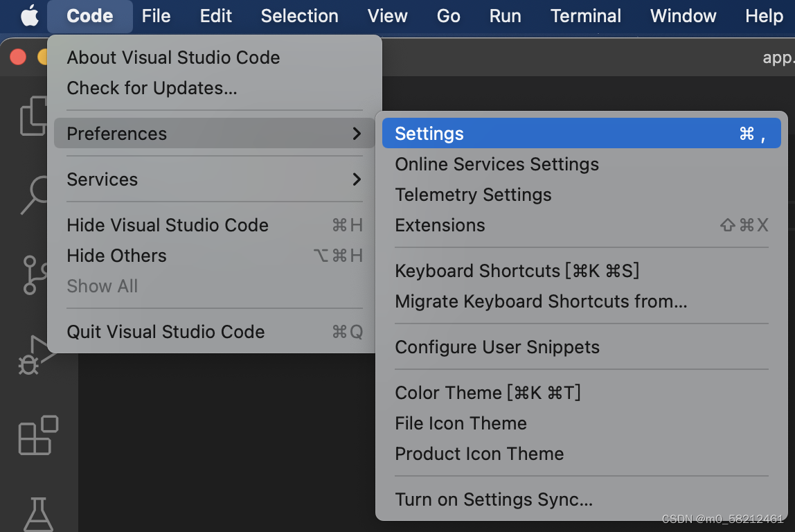795x532 pixels.
Task: Open Keyboard Shortcuts
Action: (516, 271)
